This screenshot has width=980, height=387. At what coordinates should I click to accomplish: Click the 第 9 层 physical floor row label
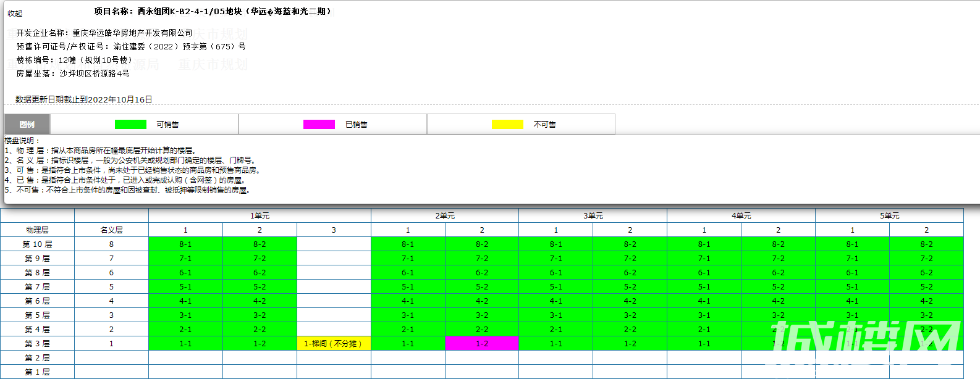(x=37, y=259)
